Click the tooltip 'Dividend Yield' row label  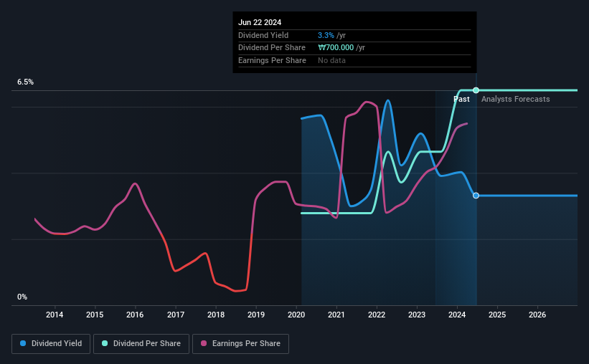click(263, 35)
